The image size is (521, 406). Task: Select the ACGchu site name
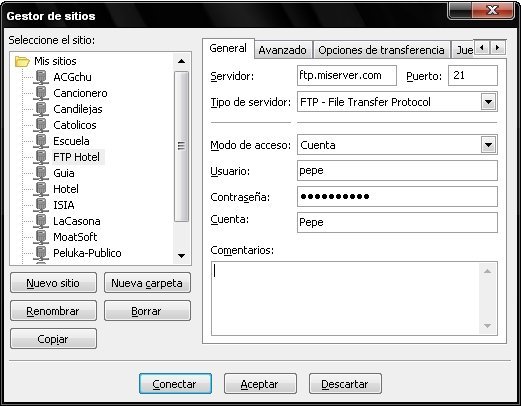tap(72, 77)
